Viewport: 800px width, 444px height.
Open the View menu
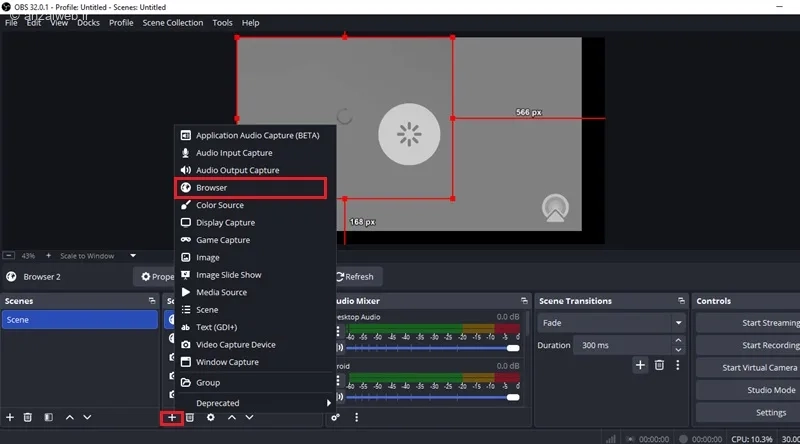pyautogui.click(x=59, y=22)
